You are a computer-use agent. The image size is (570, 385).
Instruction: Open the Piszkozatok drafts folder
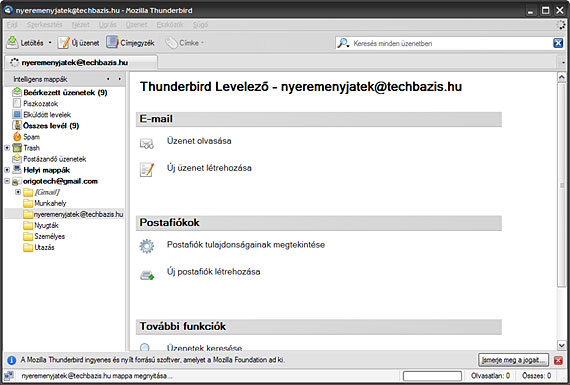[35, 103]
